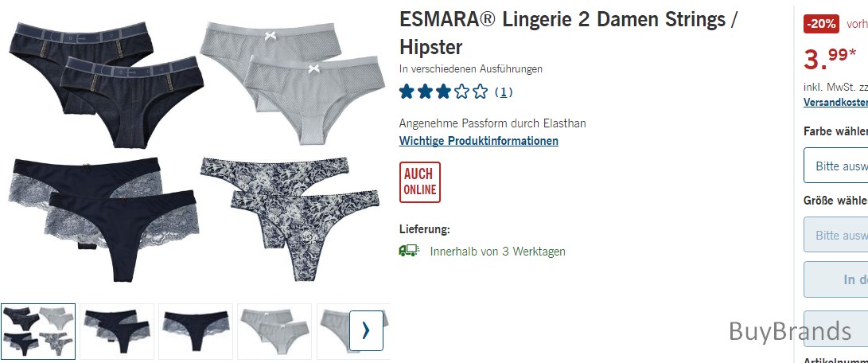Select the grey hipster pair thumbnail
Viewport: 868px width, 363px height.
click(274, 331)
